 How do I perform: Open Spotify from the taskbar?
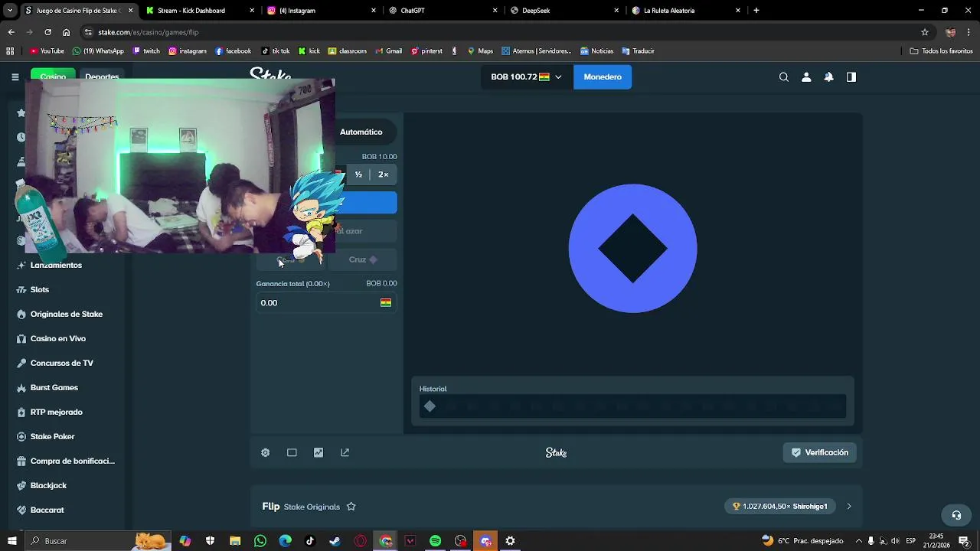(435, 541)
